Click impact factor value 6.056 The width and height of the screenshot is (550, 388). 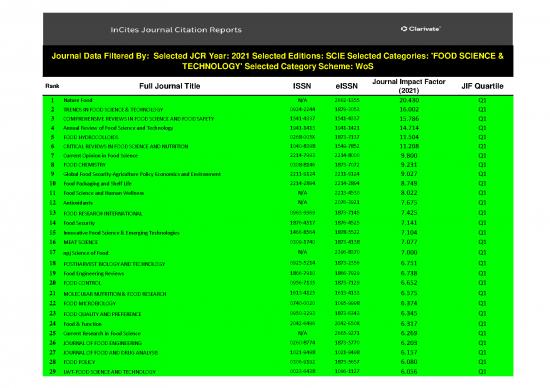pos(409,372)
